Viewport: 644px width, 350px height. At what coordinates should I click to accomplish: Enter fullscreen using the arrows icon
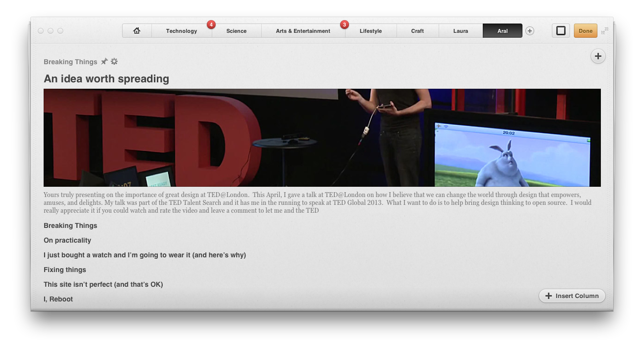pyautogui.click(x=605, y=31)
